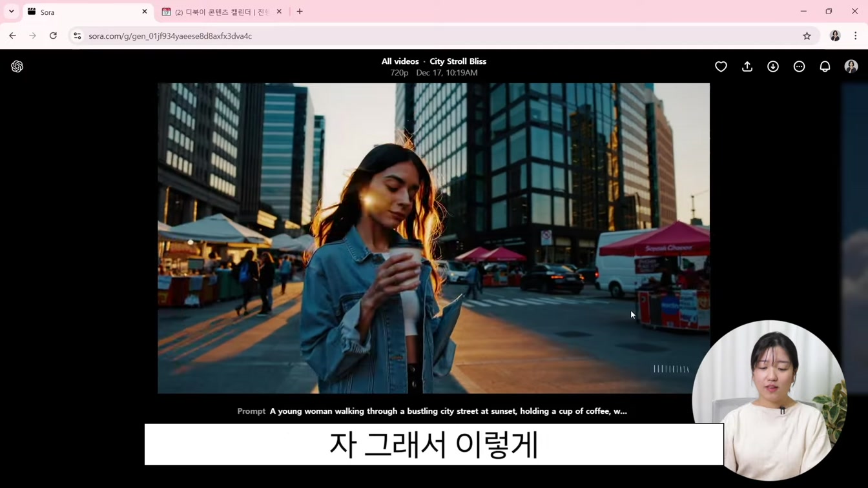Open Chrome three-dot menu
The image size is (868, 488).
[x=856, y=36]
